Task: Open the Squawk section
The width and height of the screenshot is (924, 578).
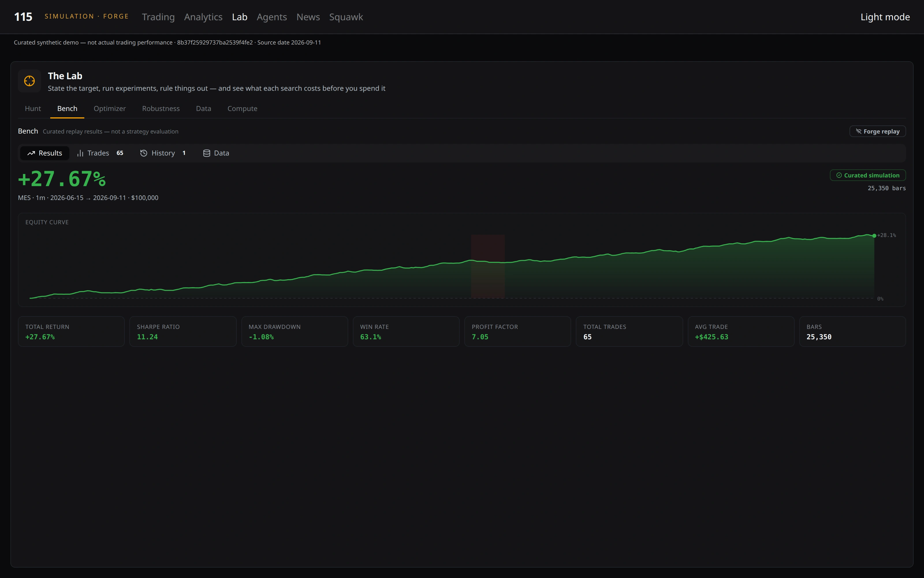Action: tap(346, 17)
